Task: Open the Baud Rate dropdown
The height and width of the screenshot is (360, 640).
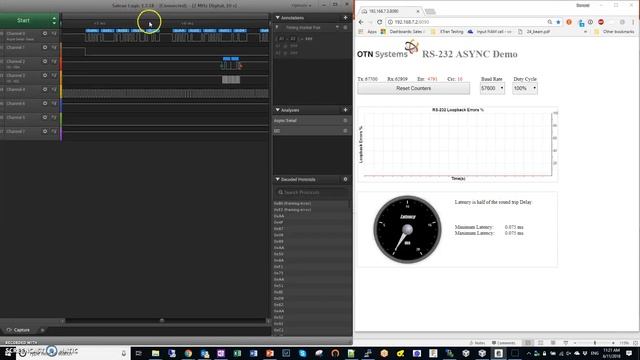Action: pos(492,88)
